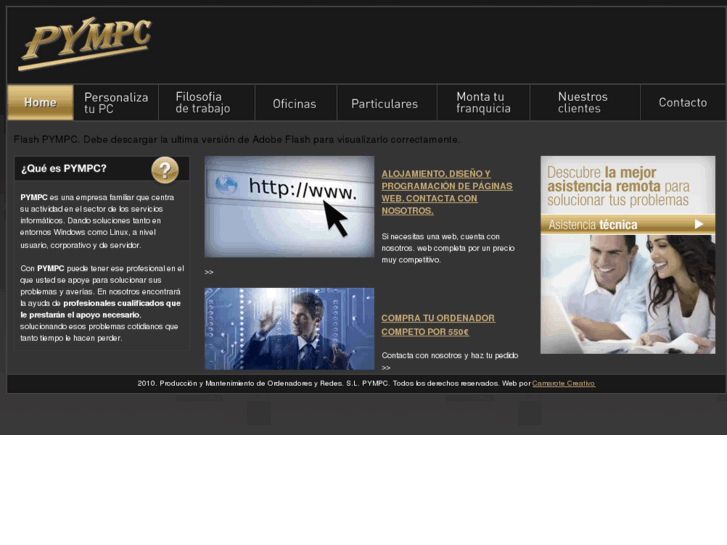The width and height of the screenshot is (727, 545).
Task: Click the Asistencia técnica gold bar
Action: coord(628,224)
